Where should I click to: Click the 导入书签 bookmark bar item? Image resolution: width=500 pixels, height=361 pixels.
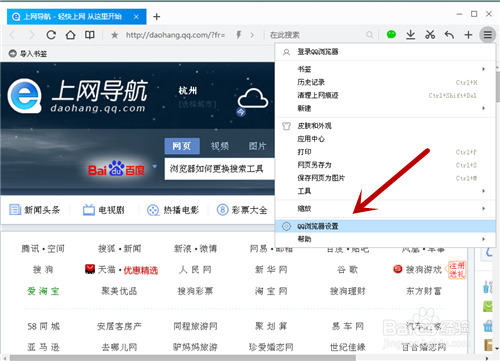[x=28, y=53]
